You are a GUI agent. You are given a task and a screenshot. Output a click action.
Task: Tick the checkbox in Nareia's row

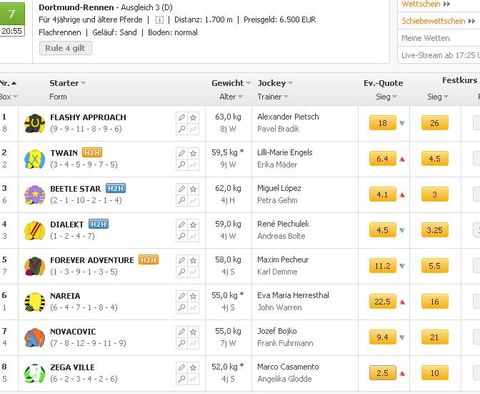477,301
